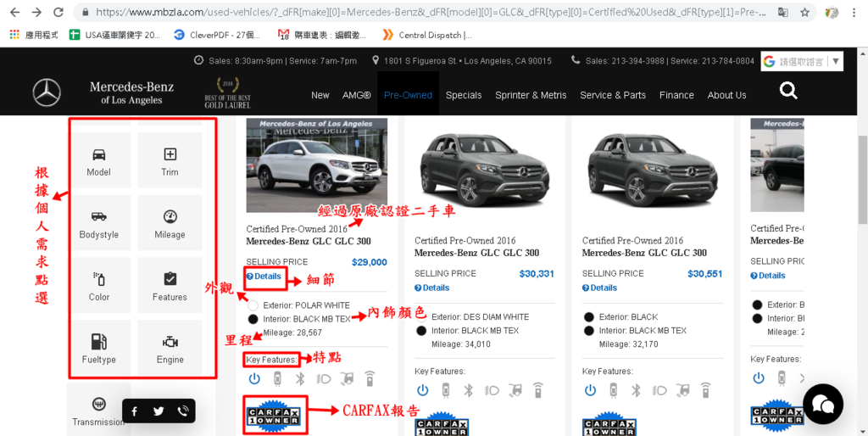Open the translate page icon in address bar
The height and width of the screenshot is (436, 868).
point(782,12)
